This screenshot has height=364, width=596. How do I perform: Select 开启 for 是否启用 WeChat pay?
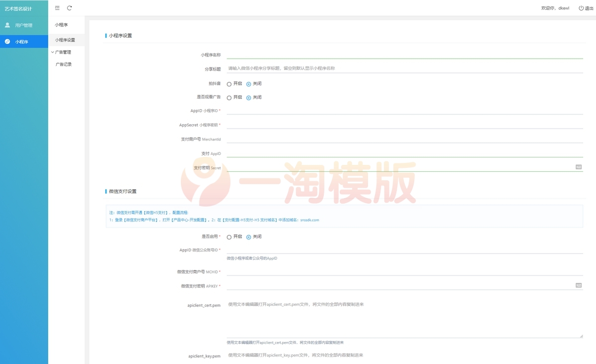click(229, 237)
